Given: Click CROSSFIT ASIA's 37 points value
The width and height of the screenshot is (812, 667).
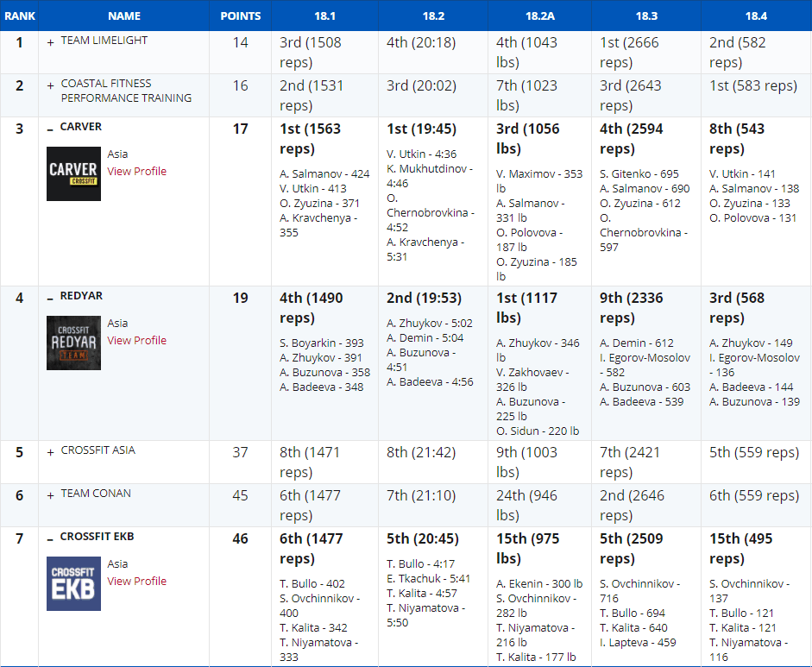Looking at the screenshot, I should (x=240, y=452).
